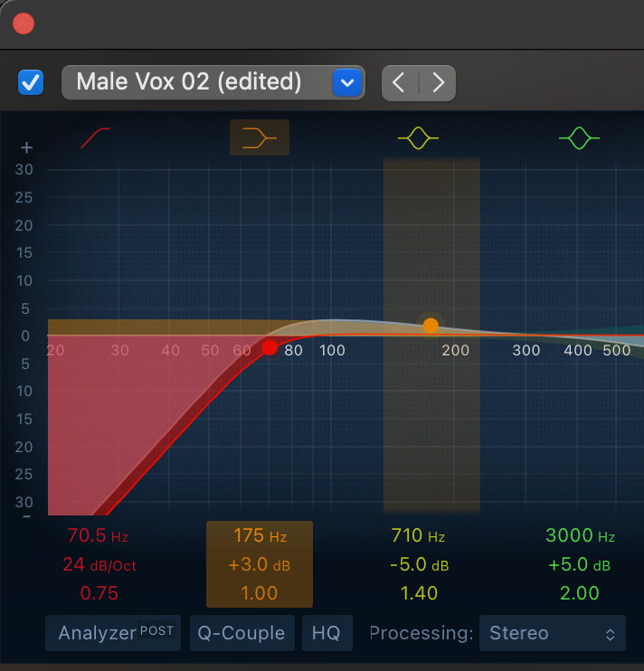Open the Male Vox 02 preset dropdown

click(213, 82)
